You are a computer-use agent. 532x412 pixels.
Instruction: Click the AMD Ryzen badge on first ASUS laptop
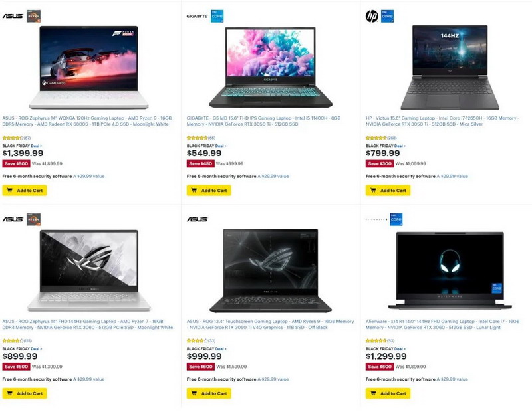34,16
